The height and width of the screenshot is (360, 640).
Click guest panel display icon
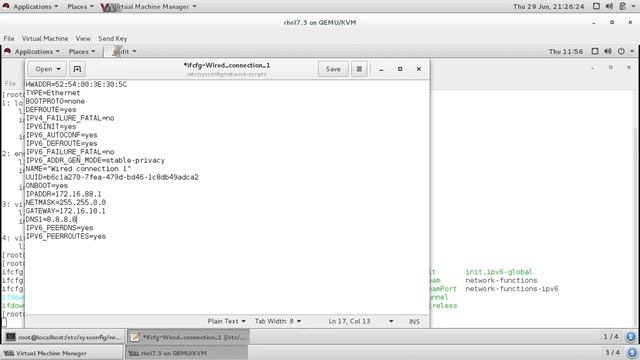[595, 51]
